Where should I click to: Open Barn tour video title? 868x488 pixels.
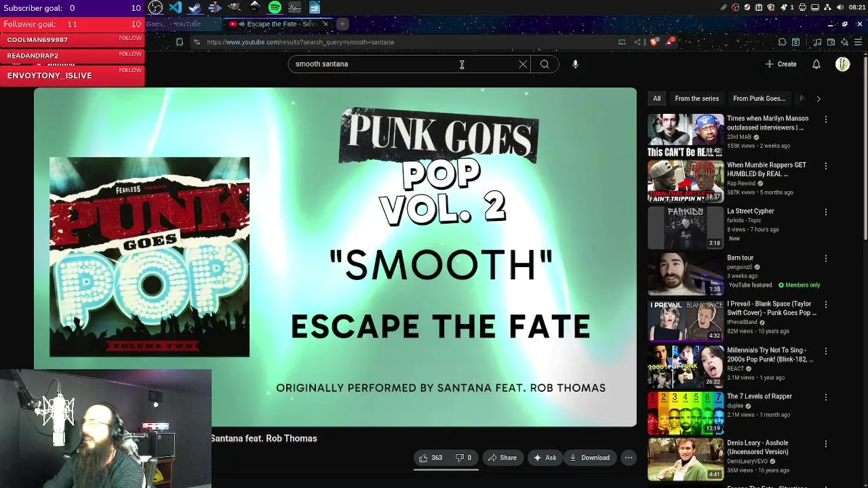(740, 258)
